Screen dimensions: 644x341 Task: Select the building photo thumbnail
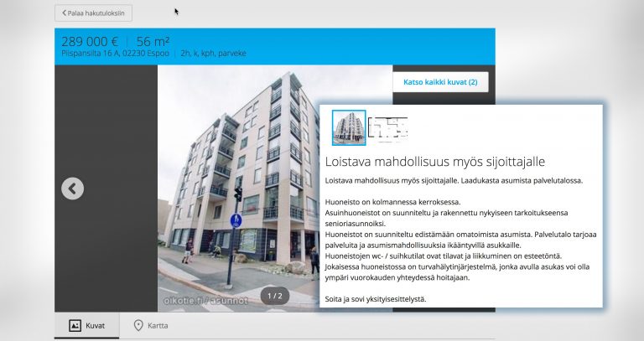pos(349,127)
